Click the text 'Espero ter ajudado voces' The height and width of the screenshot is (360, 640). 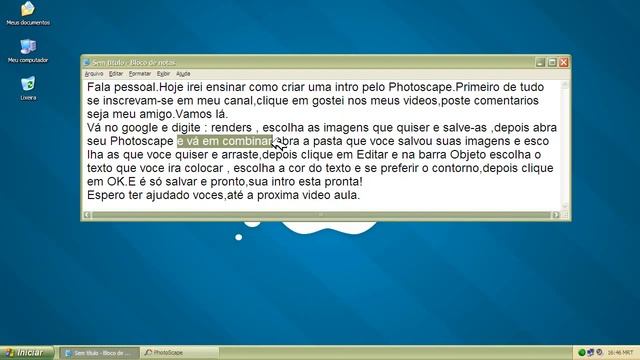click(x=155, y=195)
